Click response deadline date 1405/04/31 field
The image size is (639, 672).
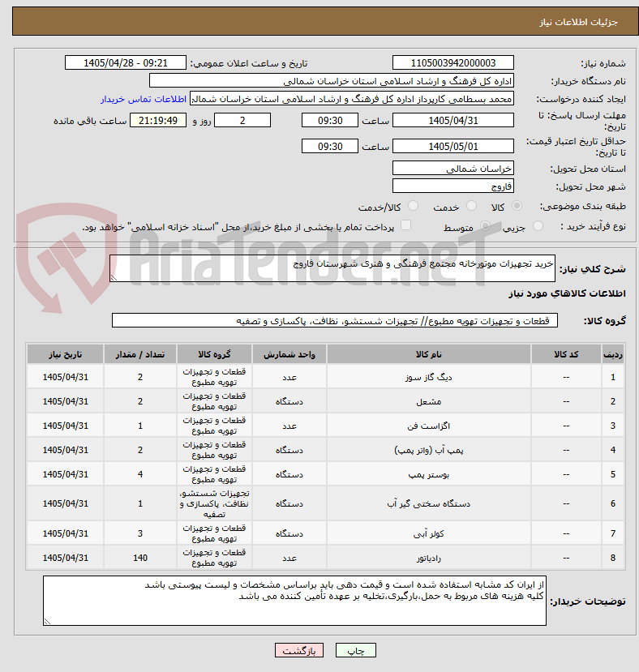pyautogui.click(x=452, y=121)
